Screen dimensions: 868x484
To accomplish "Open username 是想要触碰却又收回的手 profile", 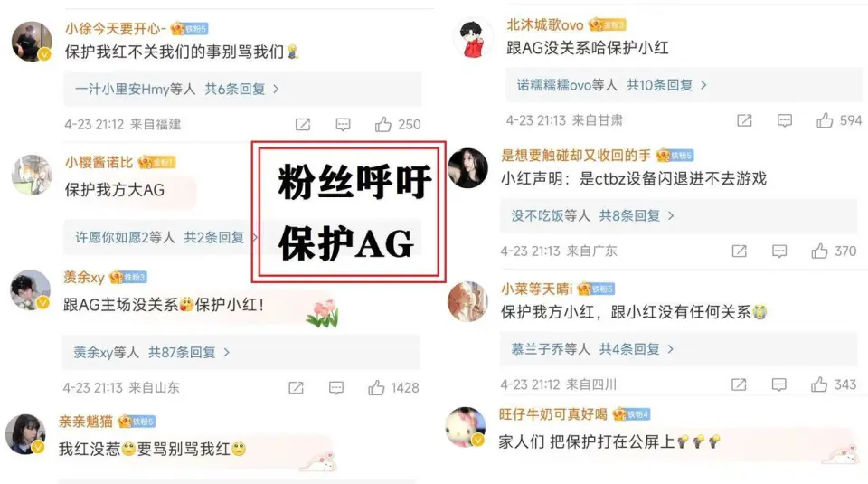I will pyautogui.click(x=576, y=155).
